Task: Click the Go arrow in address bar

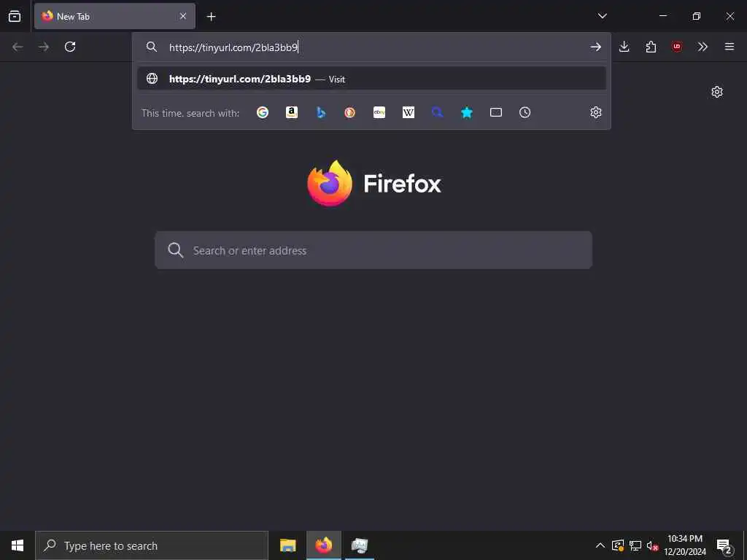Action: [595, 47]
